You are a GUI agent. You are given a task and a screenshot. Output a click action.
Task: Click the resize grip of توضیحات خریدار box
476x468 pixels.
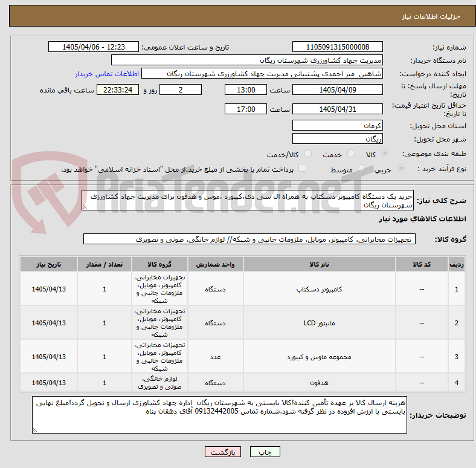tap(35, 430)
